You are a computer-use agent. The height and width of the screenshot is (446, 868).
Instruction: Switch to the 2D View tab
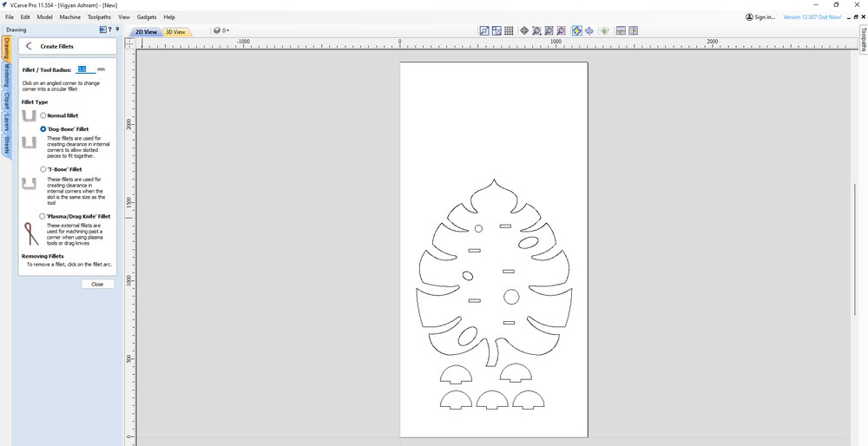click(x=146, y=32)
